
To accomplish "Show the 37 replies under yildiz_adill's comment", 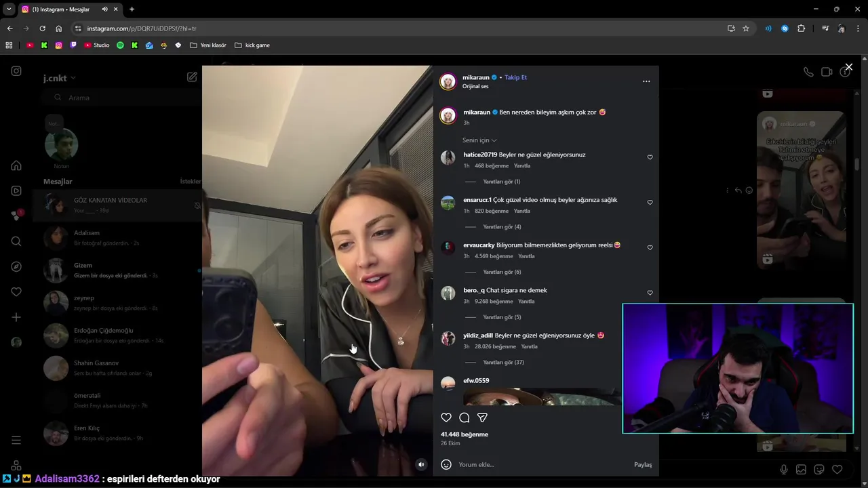I will (503, 362).
